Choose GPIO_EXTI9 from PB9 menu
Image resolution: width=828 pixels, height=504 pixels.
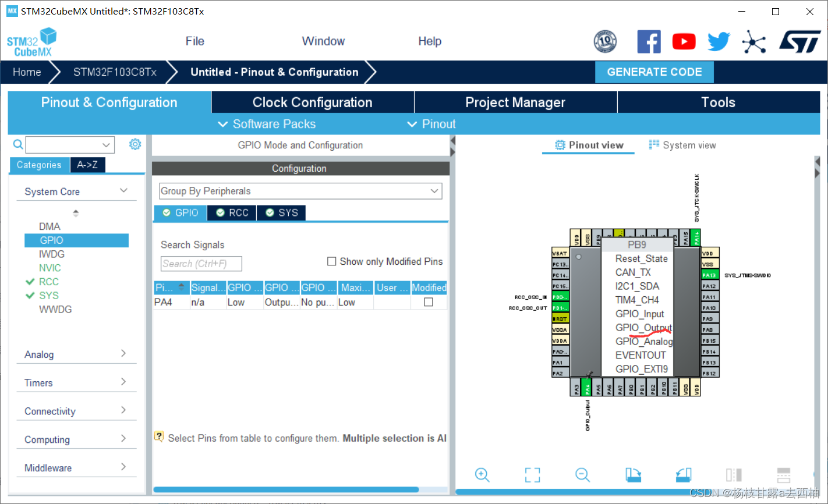641,369
